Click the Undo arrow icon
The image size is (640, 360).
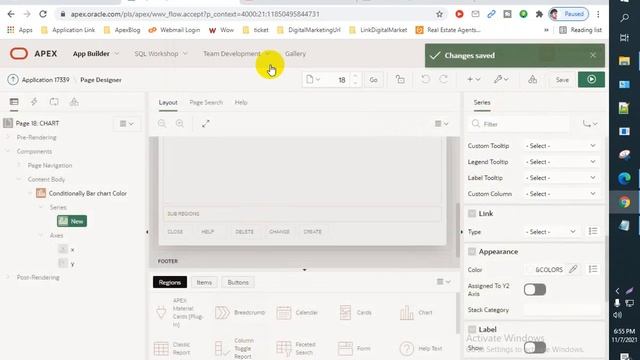point(425,79)
